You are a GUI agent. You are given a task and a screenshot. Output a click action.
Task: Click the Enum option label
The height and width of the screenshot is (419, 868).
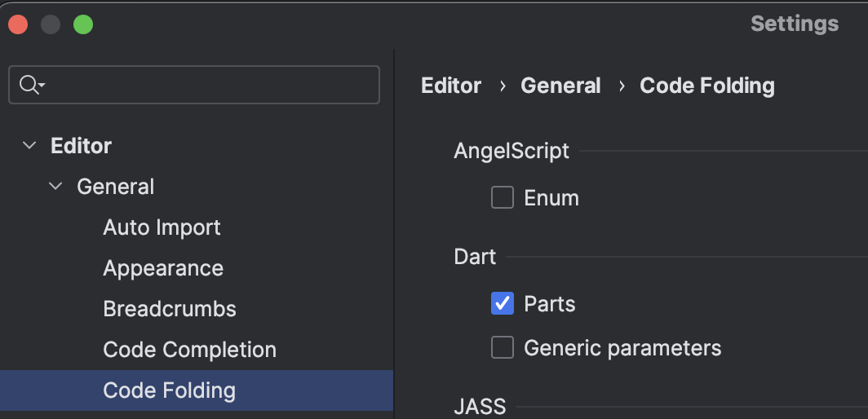point(551,198)
